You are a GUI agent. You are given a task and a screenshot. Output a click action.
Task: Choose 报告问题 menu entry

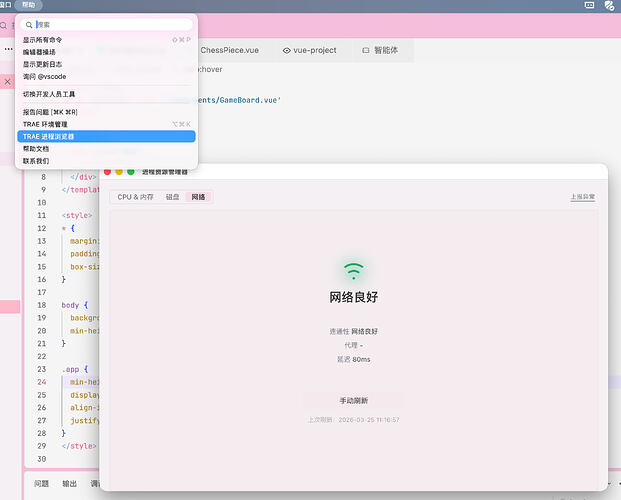tap(106, 112)
